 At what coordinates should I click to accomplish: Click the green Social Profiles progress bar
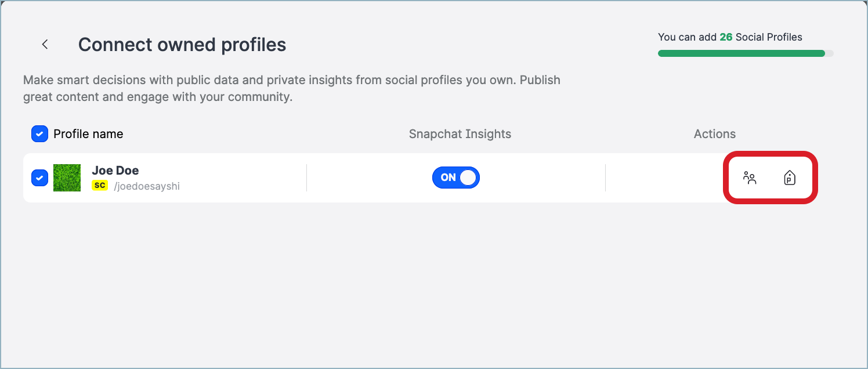click(x=741, y=53)
